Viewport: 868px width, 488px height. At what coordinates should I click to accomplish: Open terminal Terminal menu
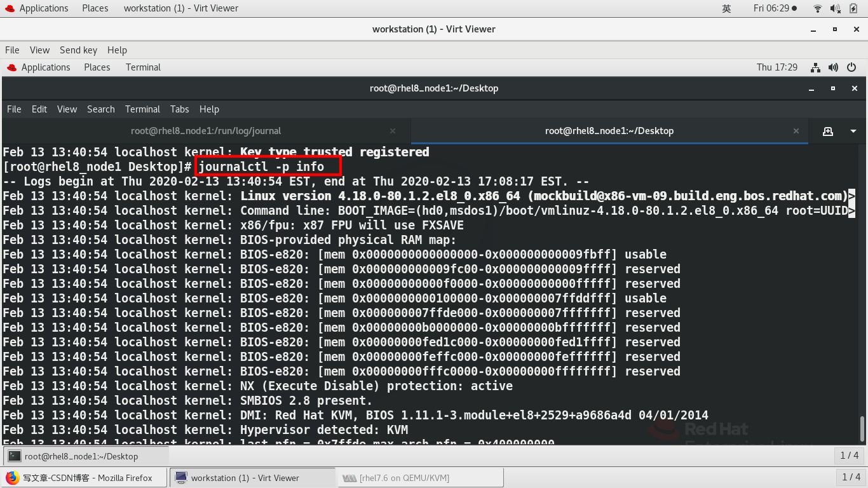tap(142, 109)
